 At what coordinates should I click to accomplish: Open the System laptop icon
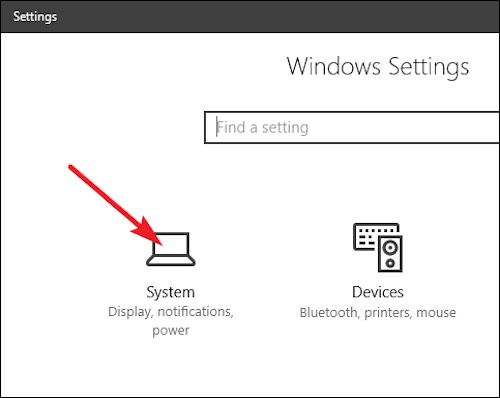point(171,249)
